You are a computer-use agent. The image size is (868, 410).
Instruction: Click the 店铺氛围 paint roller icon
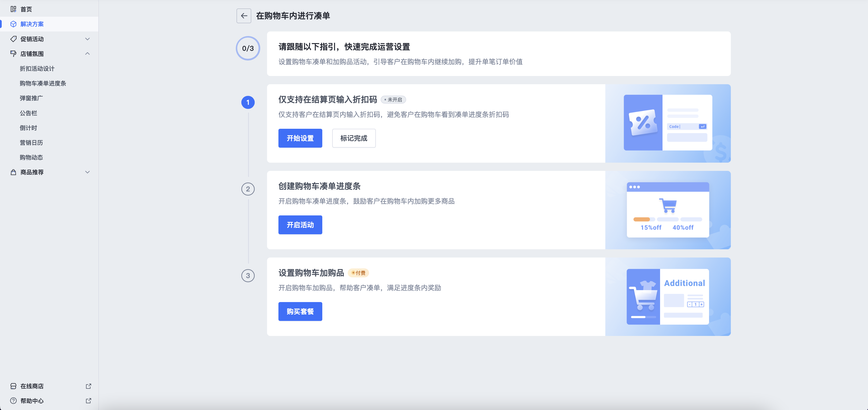click(13, 53)
